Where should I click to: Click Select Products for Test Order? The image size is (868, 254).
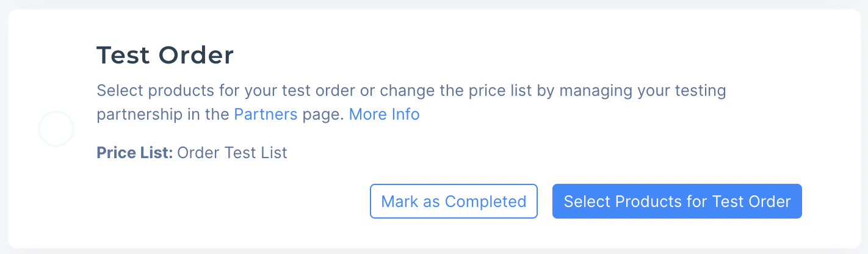(x=677, y=201)
